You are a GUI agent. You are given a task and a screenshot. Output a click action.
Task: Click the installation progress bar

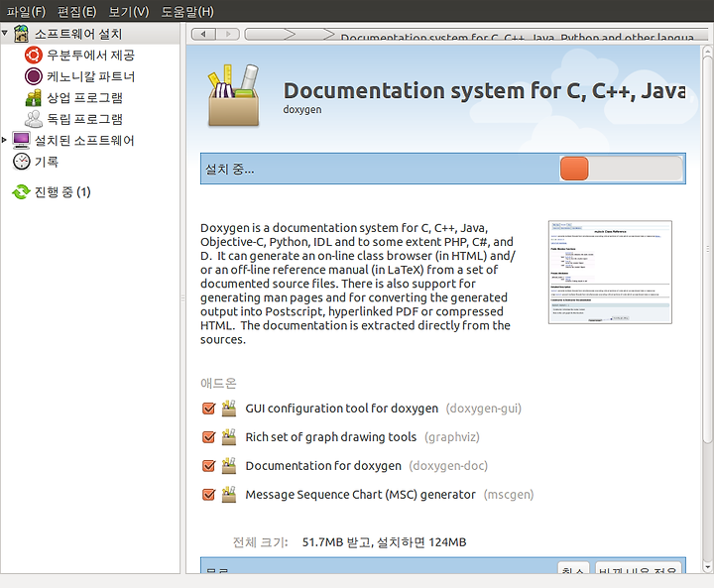(621, 169)
